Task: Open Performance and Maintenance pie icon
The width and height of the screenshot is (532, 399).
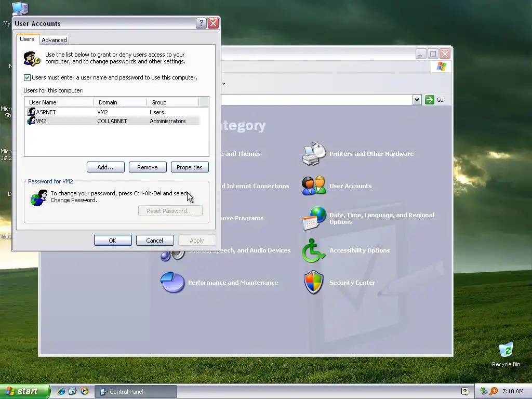Action: tap(172, 282)
